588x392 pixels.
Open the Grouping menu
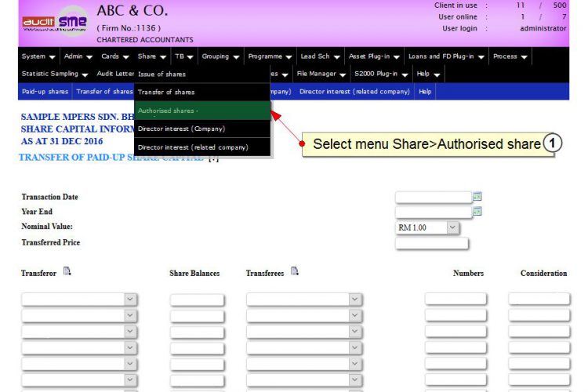(x=220, y=56)
